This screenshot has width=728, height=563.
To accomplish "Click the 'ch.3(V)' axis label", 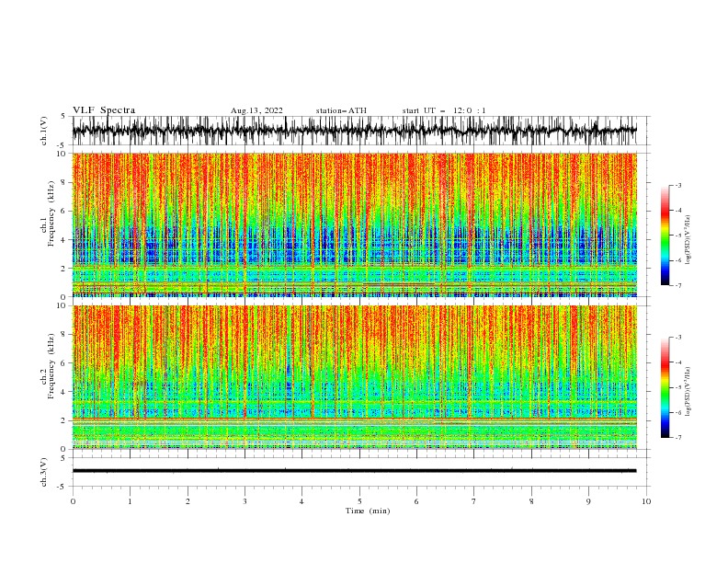I will [x=44, y=472].
